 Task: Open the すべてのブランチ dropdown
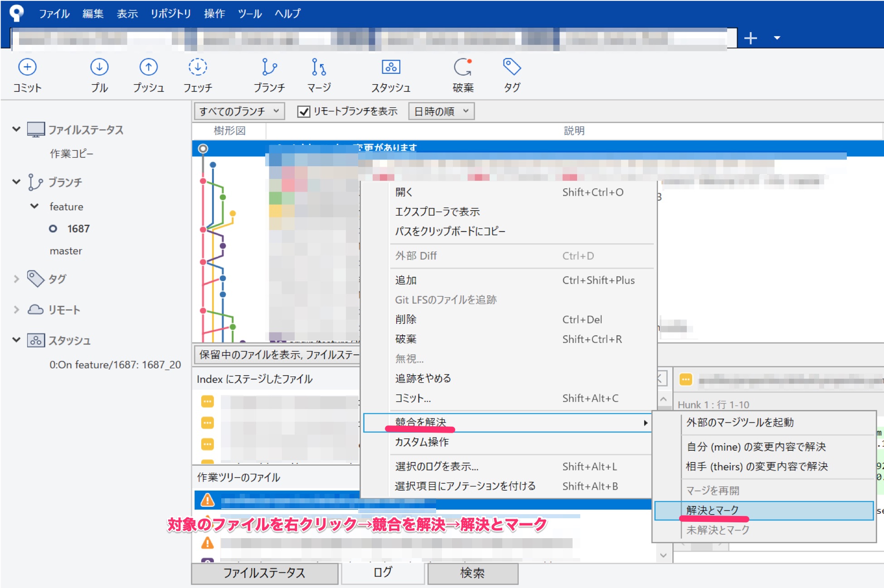pyautogui.click(x=238, y=111)
